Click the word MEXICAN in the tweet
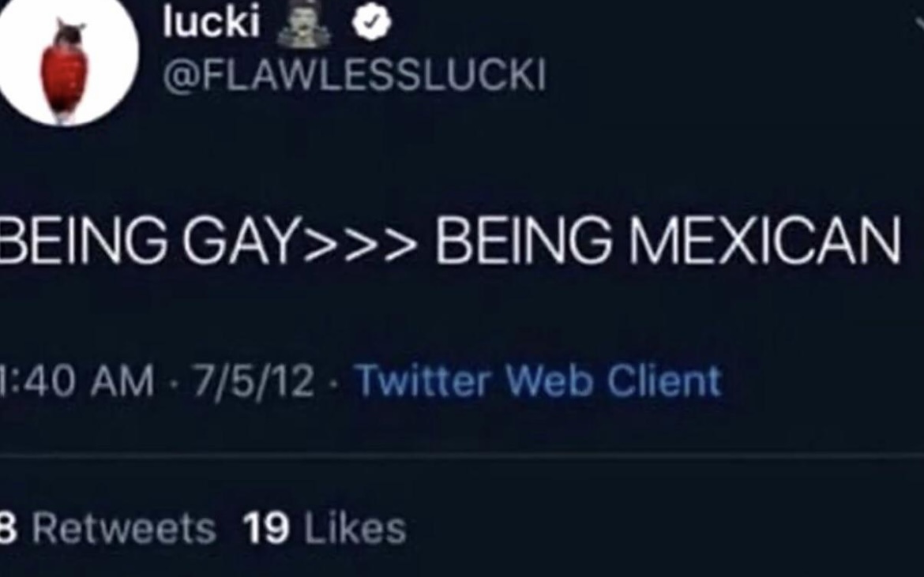 click(x=765, y=240)
